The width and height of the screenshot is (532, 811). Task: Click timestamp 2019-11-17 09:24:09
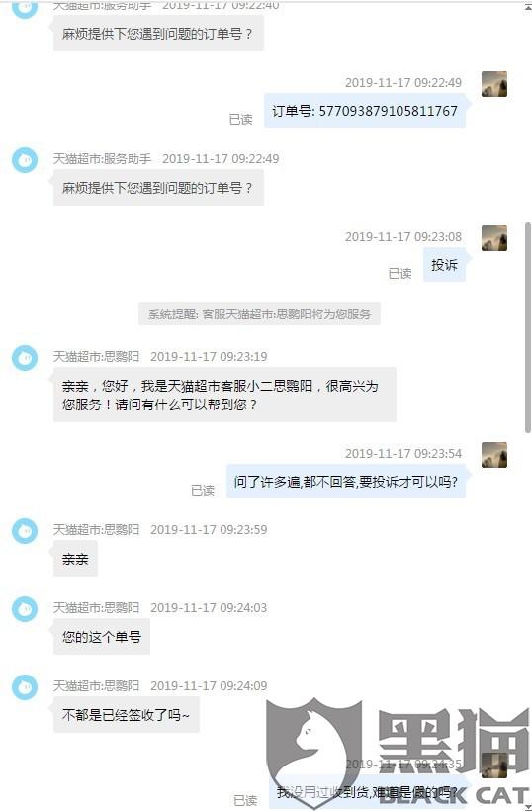pyautogui.click(x=209, y=685)
